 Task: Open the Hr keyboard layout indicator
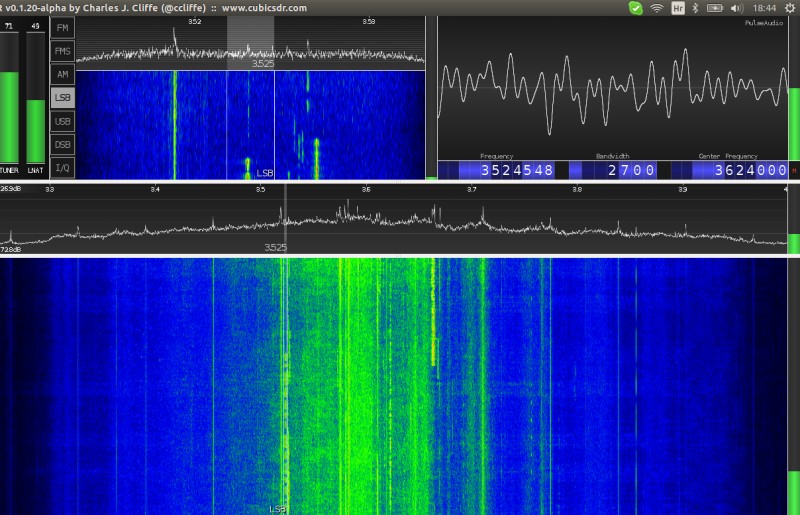click(678, 8)
